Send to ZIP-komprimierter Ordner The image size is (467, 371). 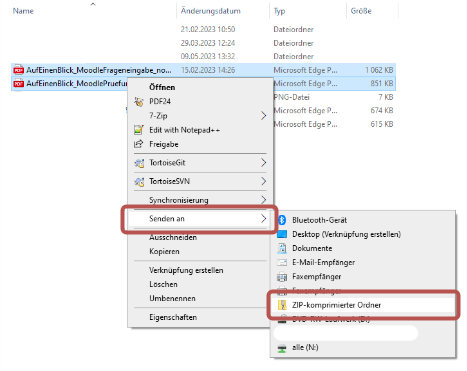[x=336, y=305]
